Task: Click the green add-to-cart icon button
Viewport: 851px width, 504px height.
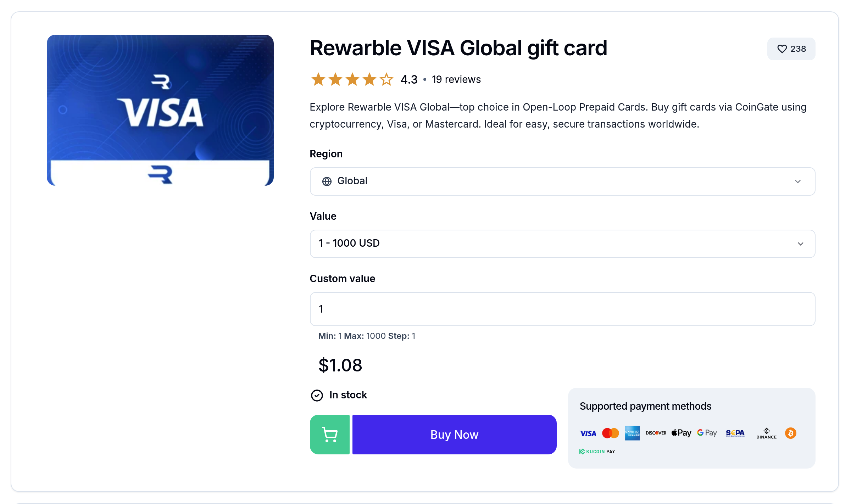Action: [x=329, y=434]
